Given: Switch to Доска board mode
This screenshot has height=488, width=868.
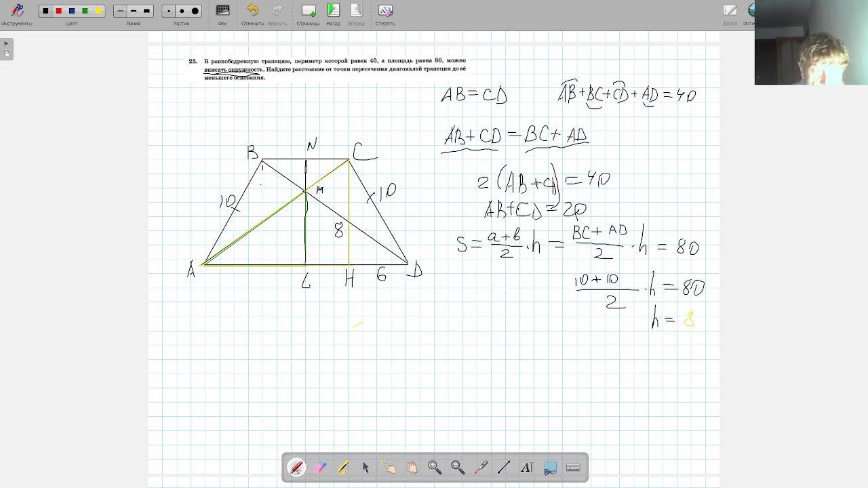Looking at the screenshot, I should tap(730, 14).
